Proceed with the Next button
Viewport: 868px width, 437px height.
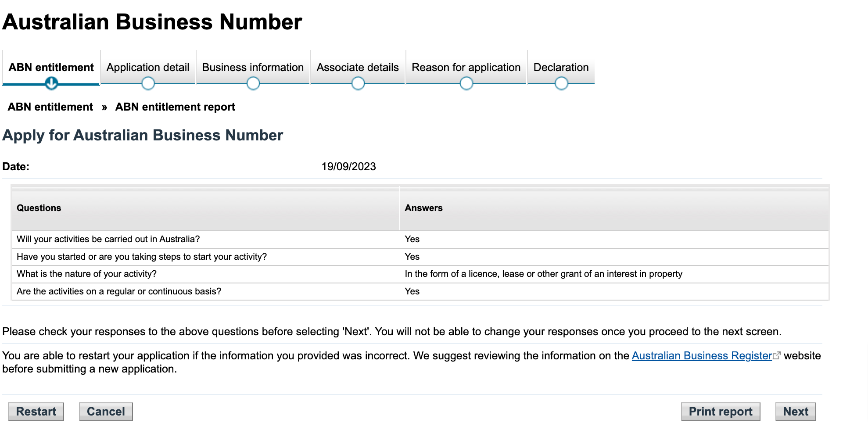coord(795,412)
